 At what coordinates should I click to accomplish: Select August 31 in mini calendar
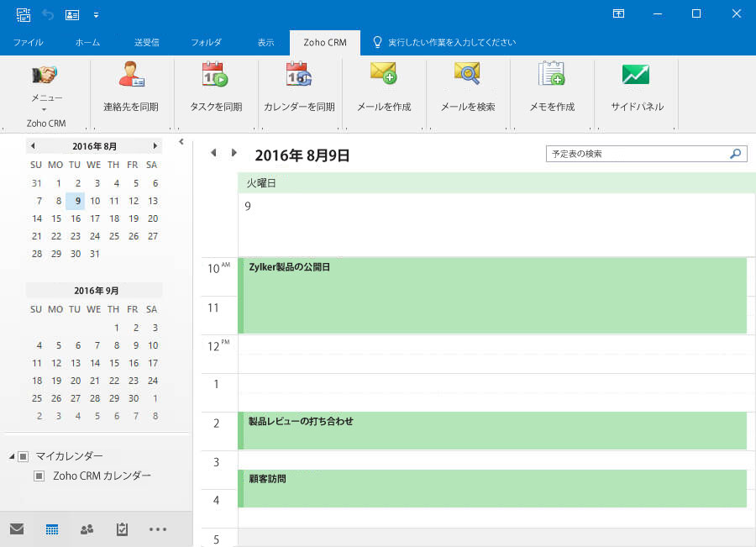(95, 254)
